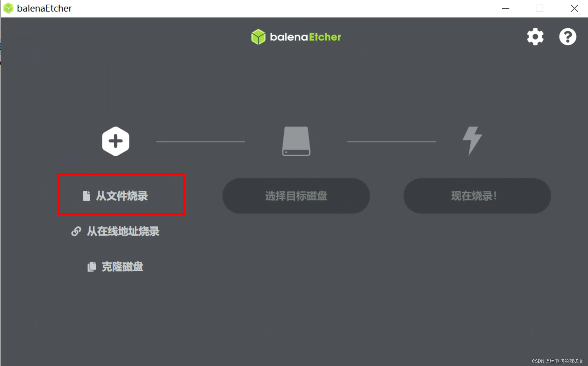Click the balenaEtcher title bar app icon
Screen dimensions: 588x366
[x=8, y=8]
